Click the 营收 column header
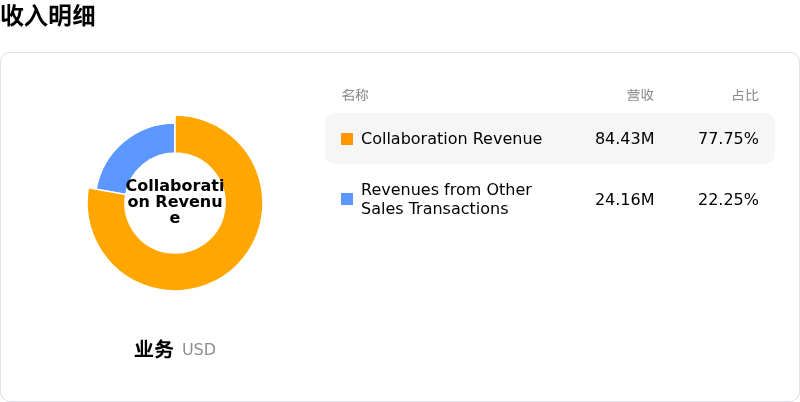Image resolution: width=800 pixels, height=402 pixels. (640, 95)
